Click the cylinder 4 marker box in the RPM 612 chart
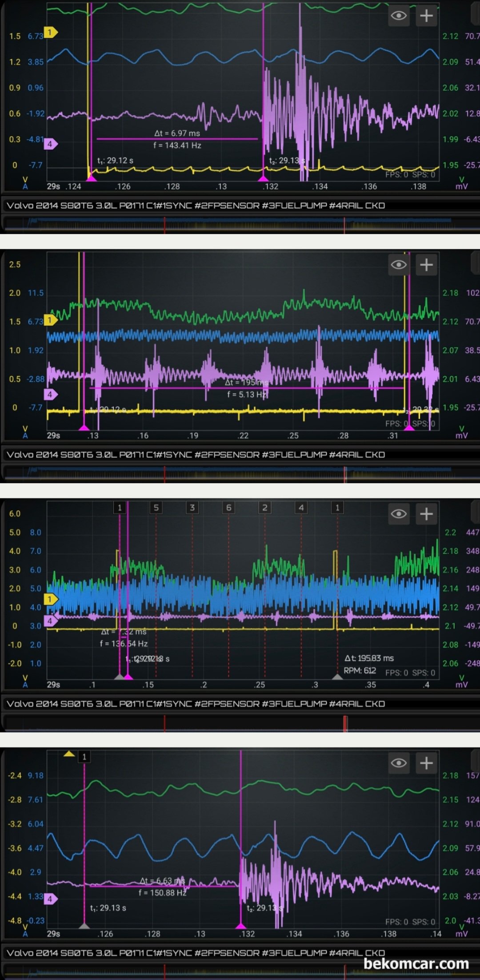Screen dimensions: 480x980 301,508
